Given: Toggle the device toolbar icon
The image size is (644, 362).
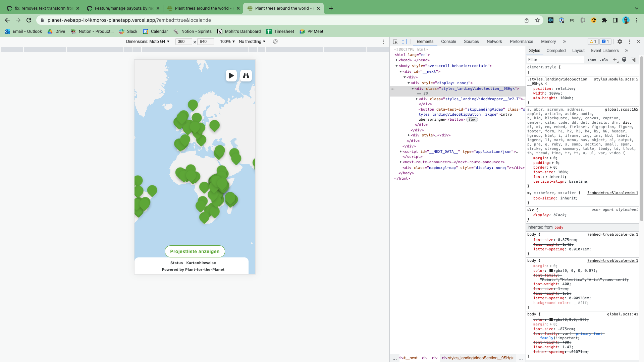Looking at the screenshot, I should tap(404, 42).
